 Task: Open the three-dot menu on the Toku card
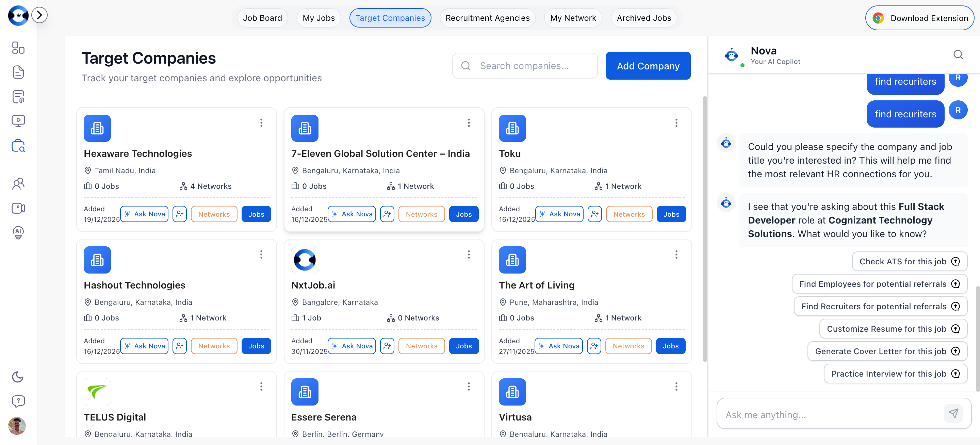click(x=676, y=123)
